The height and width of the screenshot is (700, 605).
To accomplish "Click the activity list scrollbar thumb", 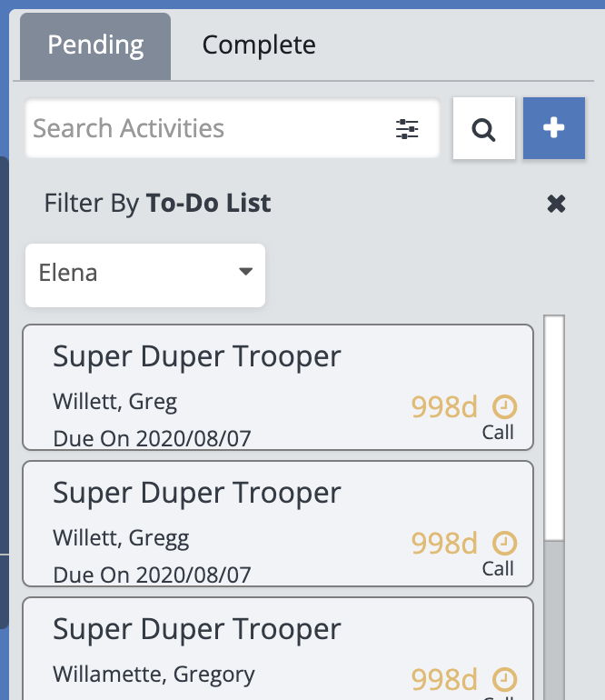I will (x=553, y=427).
